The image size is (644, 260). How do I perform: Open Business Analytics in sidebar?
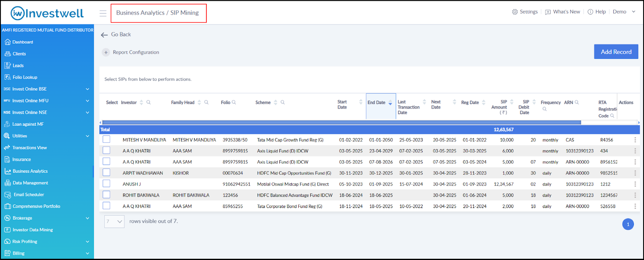tap(30, 171)
